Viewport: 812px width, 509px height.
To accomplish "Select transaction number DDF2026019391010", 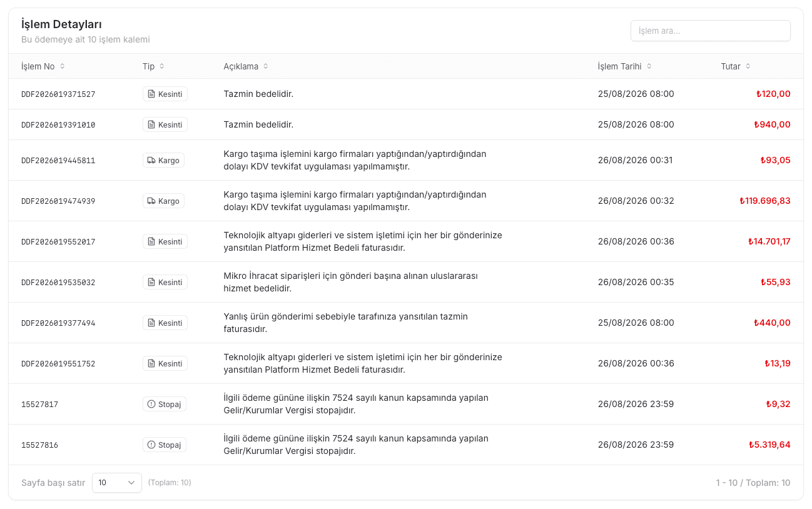I will 58,125.
